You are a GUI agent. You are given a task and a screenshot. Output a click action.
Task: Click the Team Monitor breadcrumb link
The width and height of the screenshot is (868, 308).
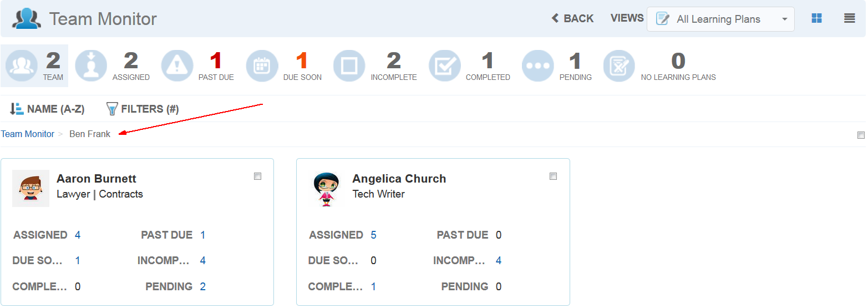pyautogui.click(x=28, y=134)
